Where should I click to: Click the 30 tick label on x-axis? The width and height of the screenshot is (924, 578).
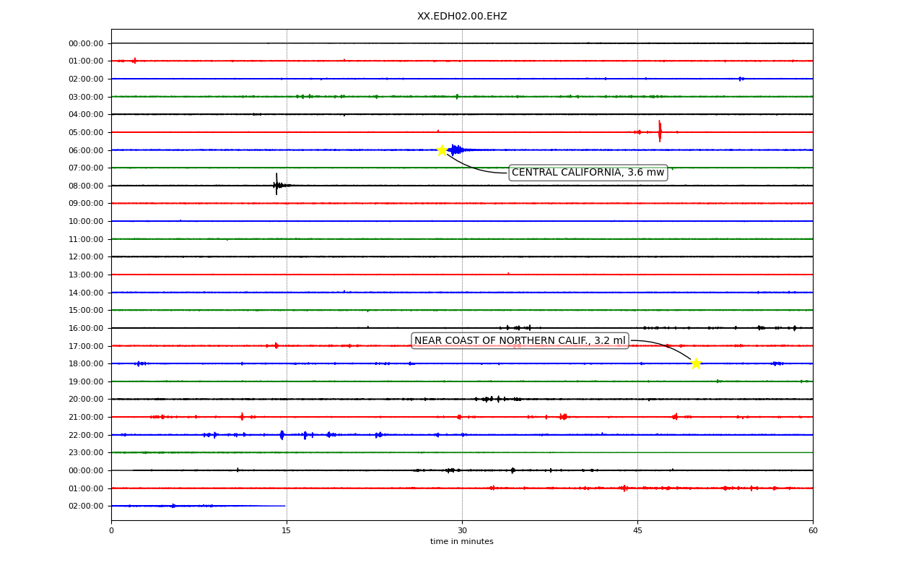[x=462, y=531]
